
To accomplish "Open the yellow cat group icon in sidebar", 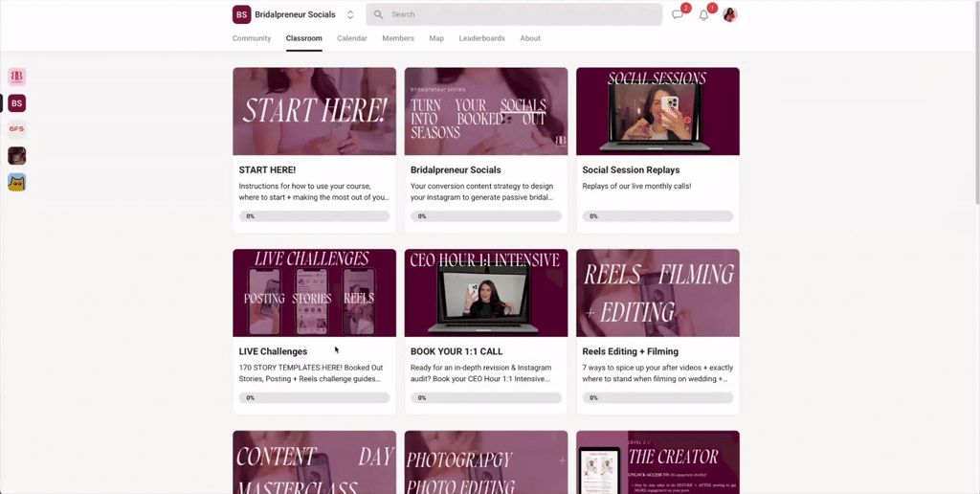I will pos(17,182).
